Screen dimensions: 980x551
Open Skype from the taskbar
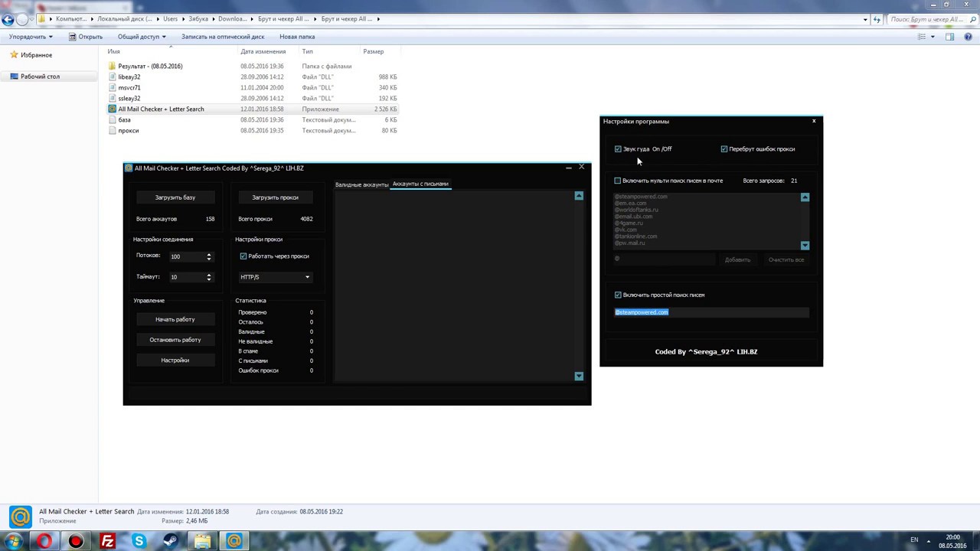coord(139,541)
